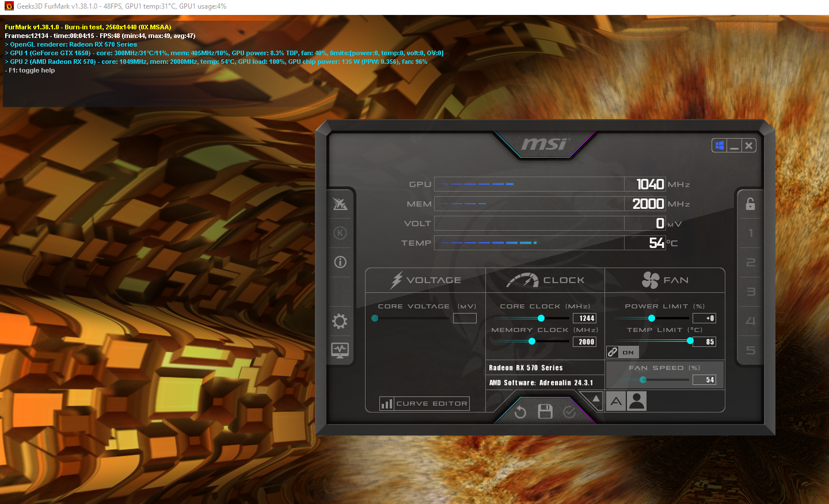Screen dimensions: 829x504
Task: Click the FurMark Frames and FPS stats line
Action: [x=100, y=36]
